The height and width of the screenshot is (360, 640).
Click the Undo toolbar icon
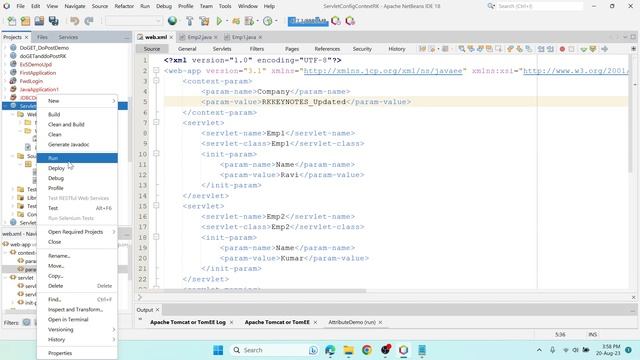tap(74, 21)
